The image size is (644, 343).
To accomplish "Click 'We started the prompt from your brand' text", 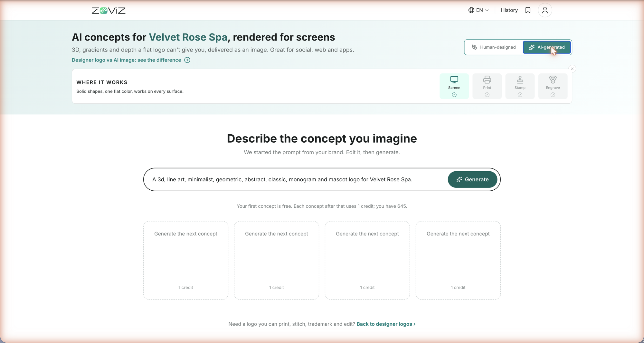I will click(x=322, y=152).
